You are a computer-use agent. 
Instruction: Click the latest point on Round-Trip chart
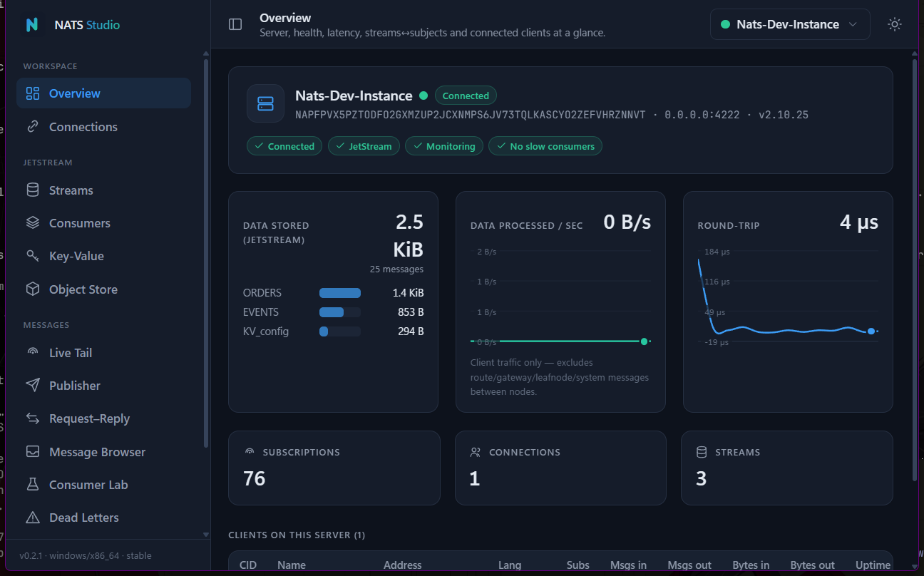(x=871, y=331)
